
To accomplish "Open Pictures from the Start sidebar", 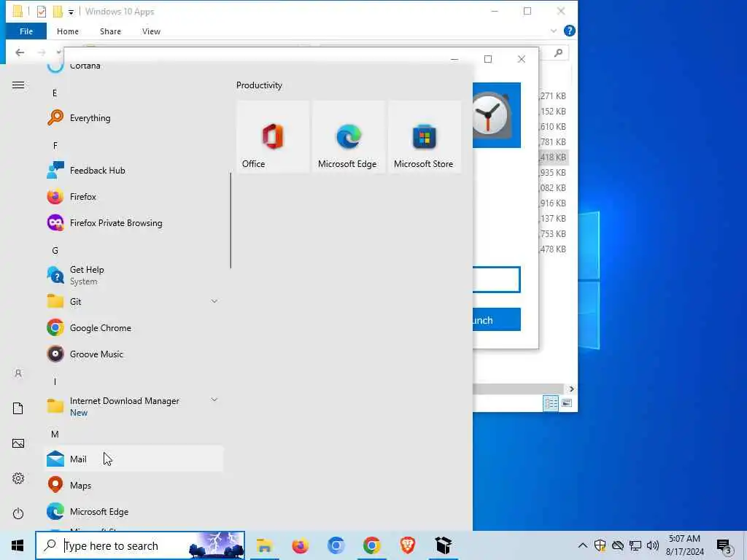I will pos(18,443).
